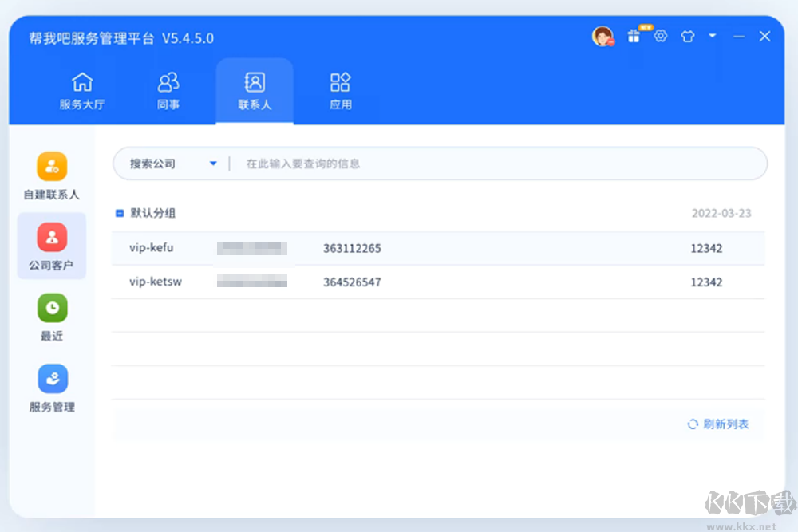Open the settings gear icon
The height and width of the screenshot is (532, 798).
click(x=661, y=36)
